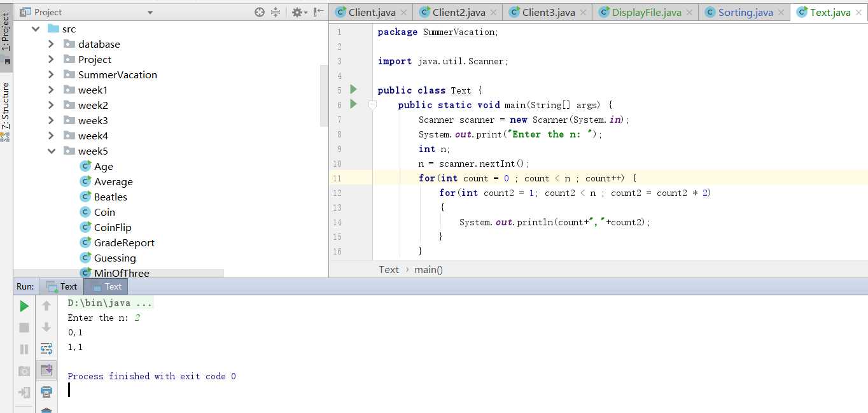Open the Average class file

pos(113,181)
